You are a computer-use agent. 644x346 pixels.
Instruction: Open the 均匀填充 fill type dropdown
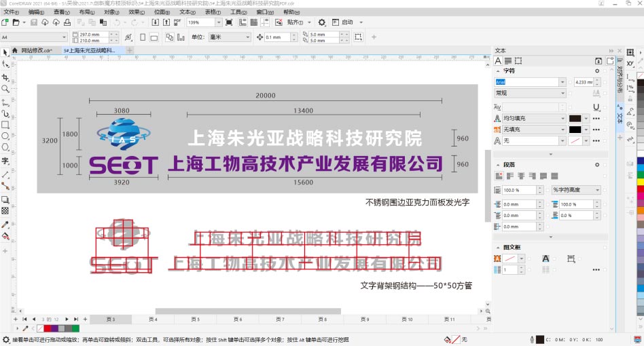click(562, 118)
